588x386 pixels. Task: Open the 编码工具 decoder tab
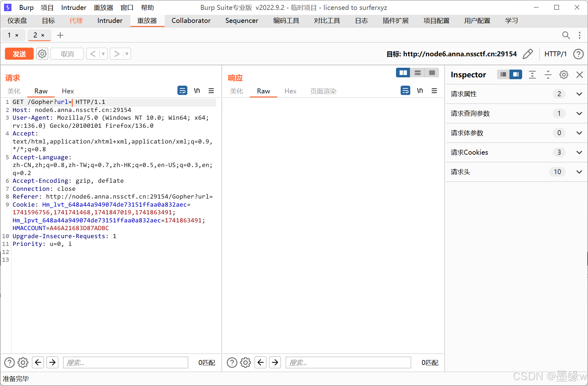coord(286,21)
